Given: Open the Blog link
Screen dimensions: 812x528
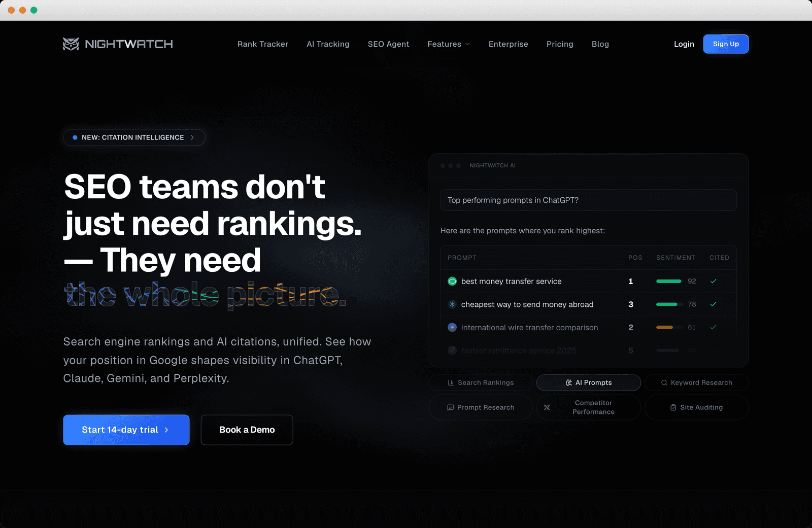Looking at the screenshot, I should pos(600,44).
